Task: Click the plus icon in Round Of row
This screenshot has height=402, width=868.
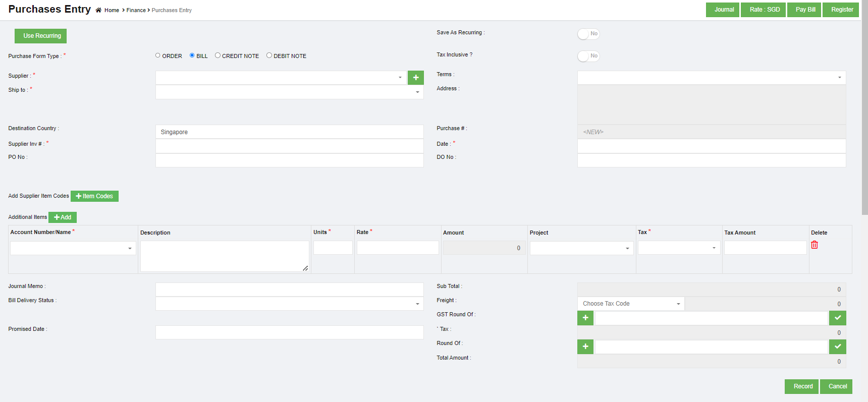Action: point(585,347)
